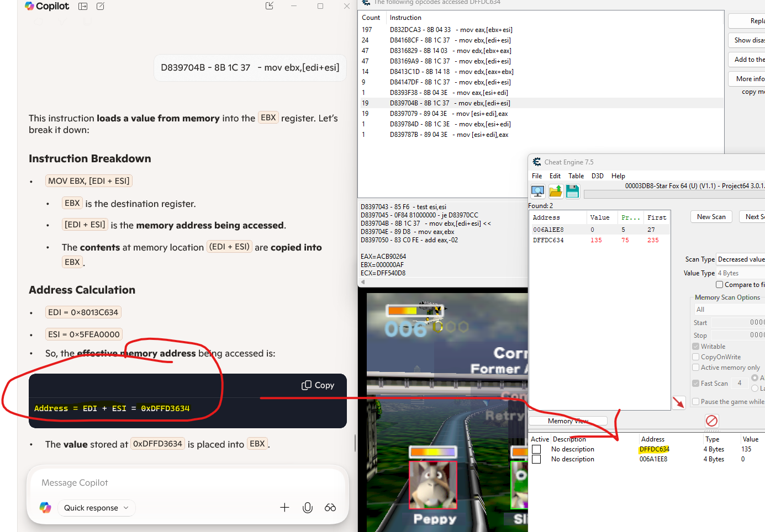This screenshot has height=532, width=765.
Task: Toggle Compare to first scan checkbox
Action: [x=719, y=285]
